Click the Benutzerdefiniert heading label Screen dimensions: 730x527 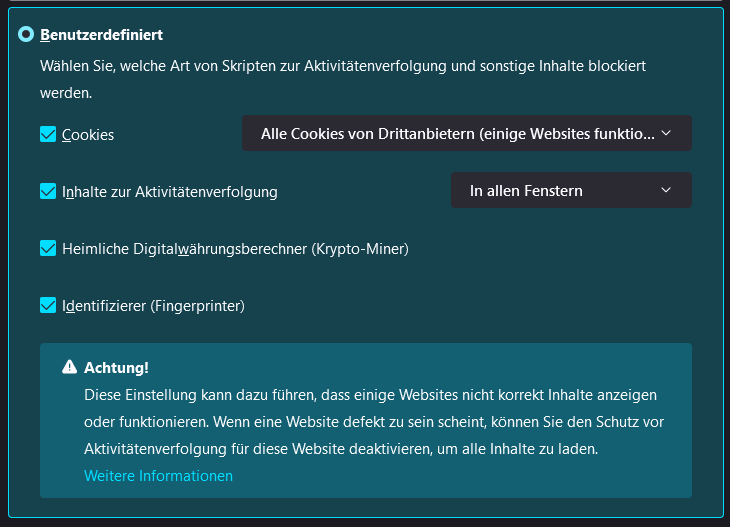101,35
